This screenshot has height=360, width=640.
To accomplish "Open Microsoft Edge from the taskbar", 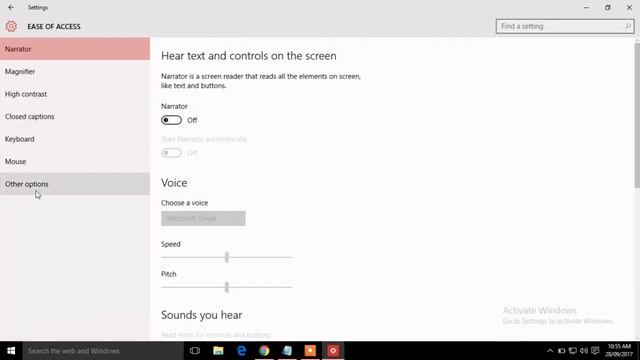I will (241, 351).
